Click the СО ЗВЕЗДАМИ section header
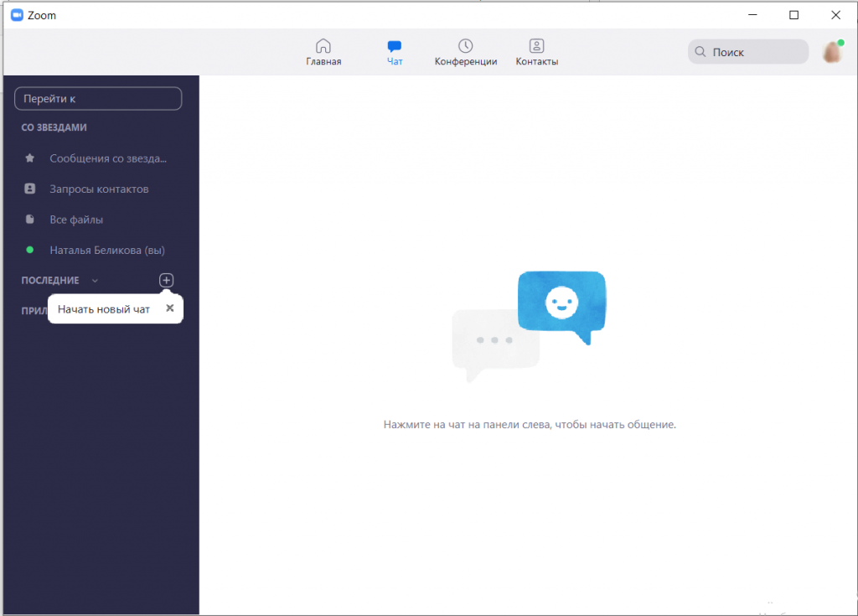Viewport: 858px width, 616px height. 54,127
